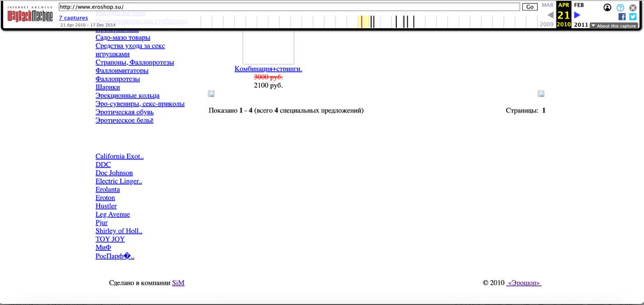Open the «Эрошоп» footer link
This screenshot has width=644, height=305.
[524, 283]
